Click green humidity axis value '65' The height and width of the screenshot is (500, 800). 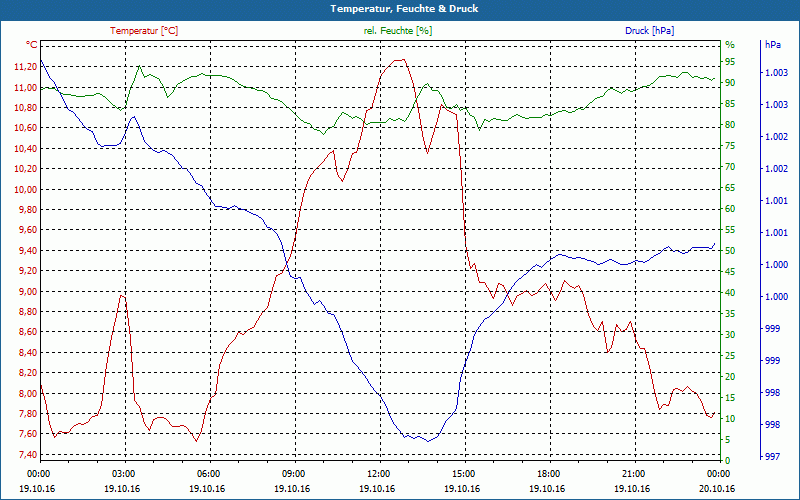click(730, 188)
